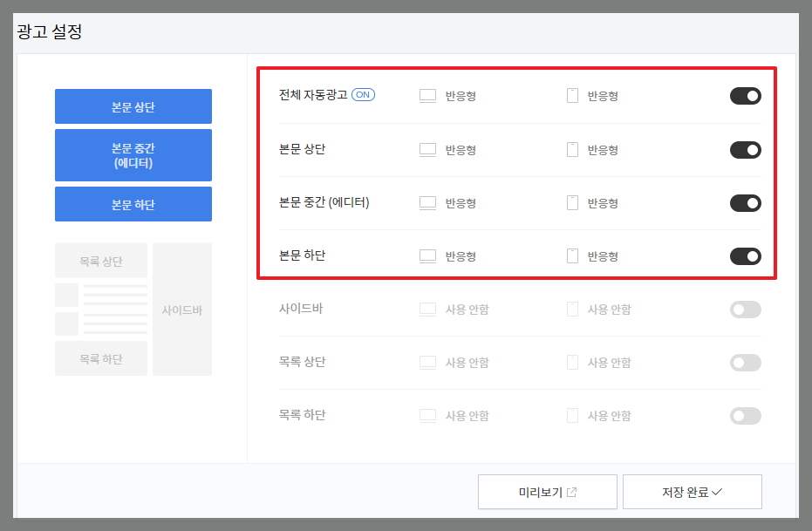Select the blue 본문 중간 (에디터) layout block
The image size is (812, 531).
133,155
